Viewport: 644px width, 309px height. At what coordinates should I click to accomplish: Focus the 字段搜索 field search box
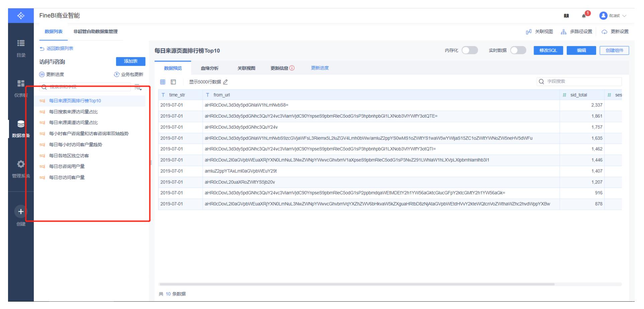point(579,82)
